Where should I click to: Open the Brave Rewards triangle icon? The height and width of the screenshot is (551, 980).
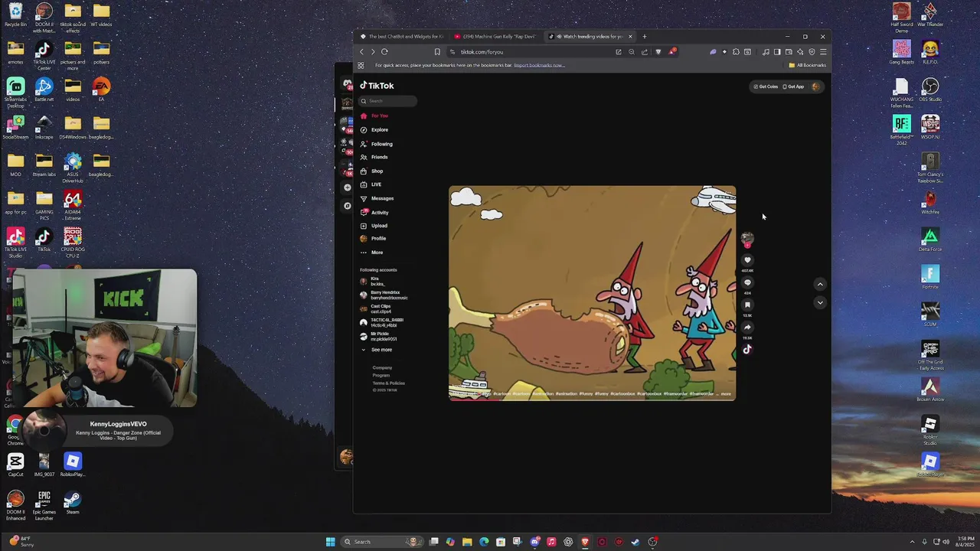(x=671, y=52)
